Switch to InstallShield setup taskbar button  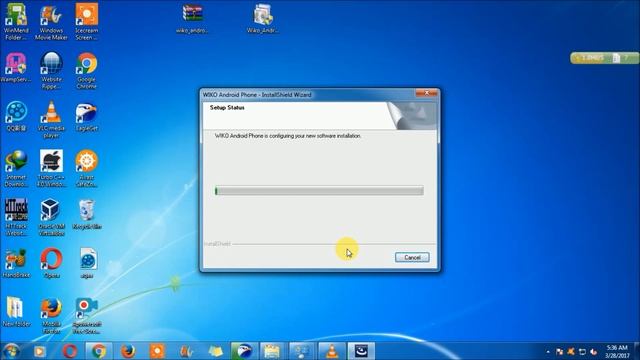point(361,351)
